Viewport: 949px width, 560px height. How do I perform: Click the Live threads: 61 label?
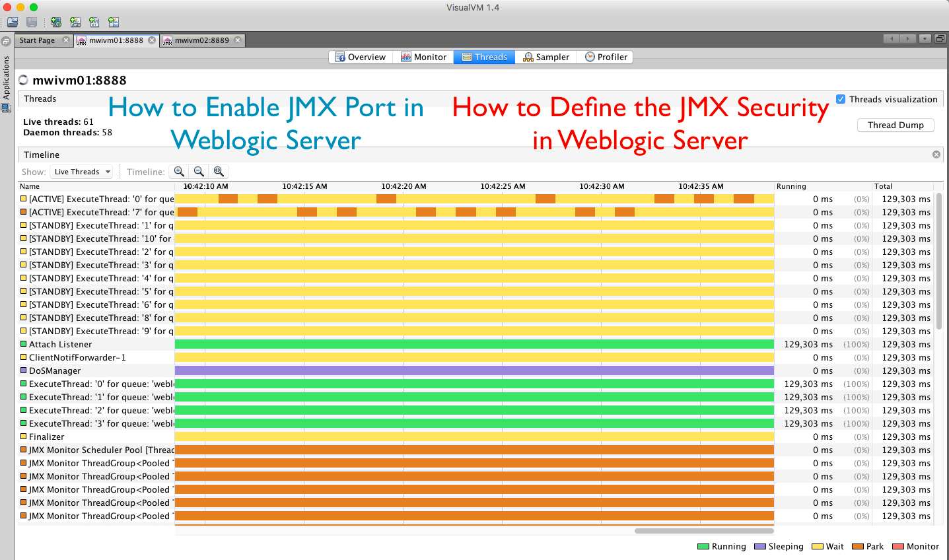click(x=58, y=122)
